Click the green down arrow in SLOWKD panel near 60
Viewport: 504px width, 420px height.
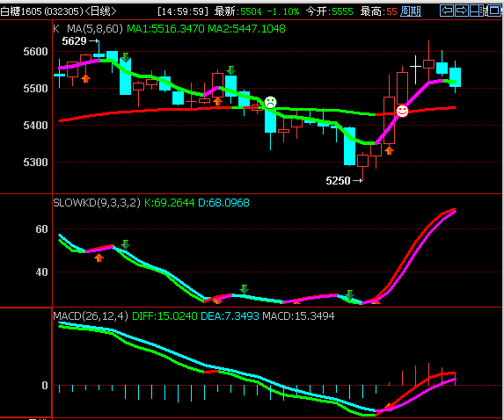coord(126,244)
